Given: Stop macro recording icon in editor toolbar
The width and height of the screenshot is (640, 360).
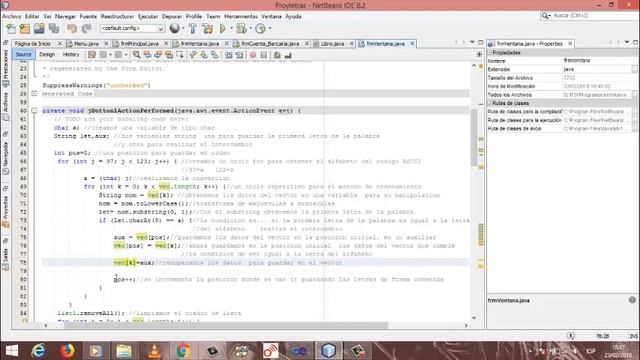Looking at the screenshot, I should pyautogui.click(x=264, y=55).
